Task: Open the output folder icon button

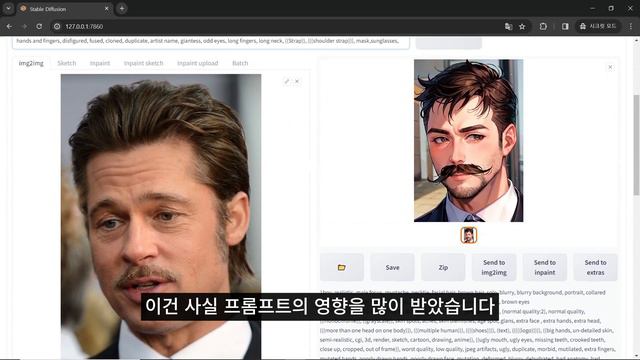Action: pyautogui.click(x=342, y=267)
